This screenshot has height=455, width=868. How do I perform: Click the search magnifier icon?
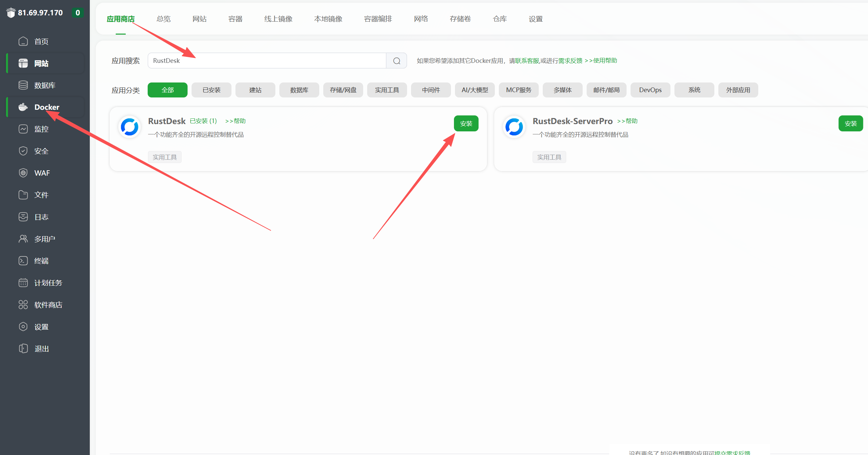tap(397, 61)
